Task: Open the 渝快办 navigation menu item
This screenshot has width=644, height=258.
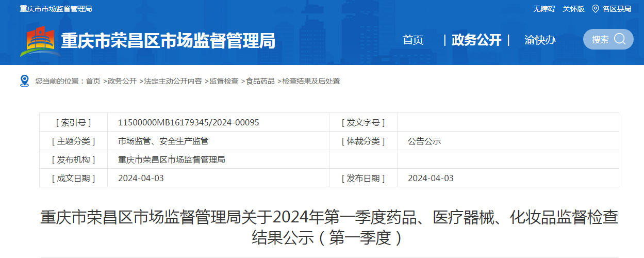Action: (540, 40)
